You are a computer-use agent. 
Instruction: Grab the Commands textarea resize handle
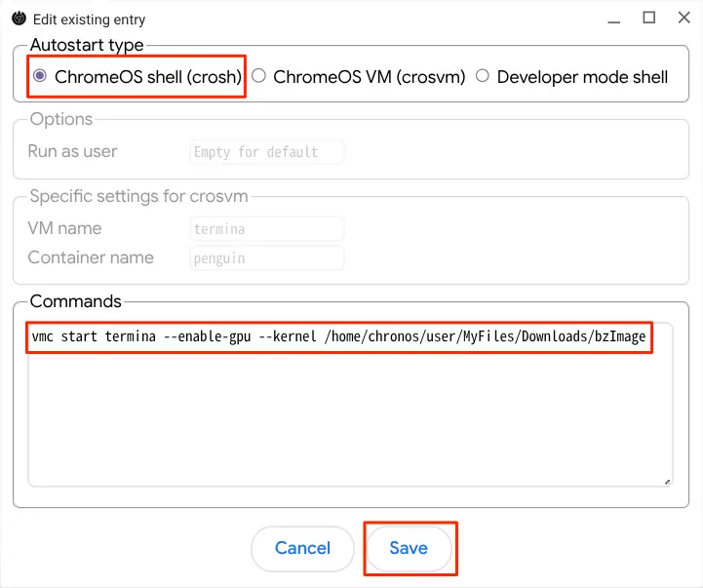pyautogui.click(x=667, y=482)
